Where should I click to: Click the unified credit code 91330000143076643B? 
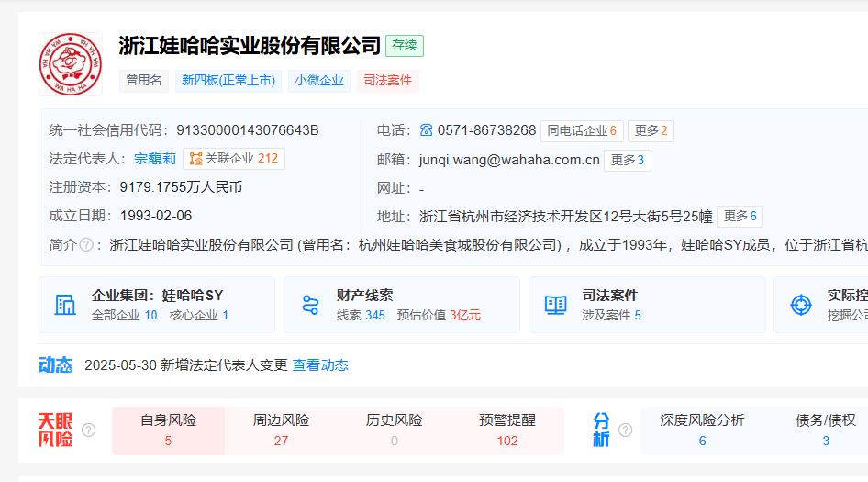[x=248, y=130]
